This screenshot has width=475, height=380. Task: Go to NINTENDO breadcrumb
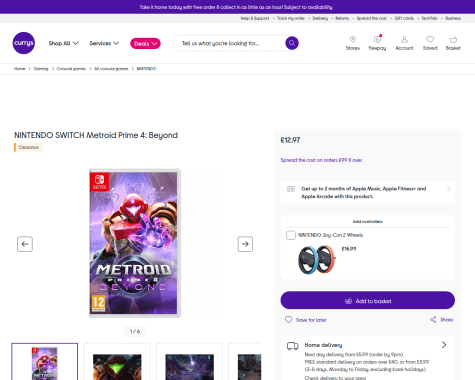point(146,69)
